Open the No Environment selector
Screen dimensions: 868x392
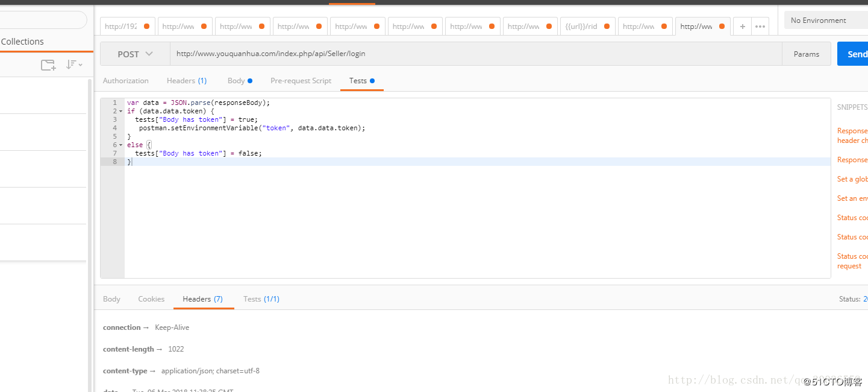click(x=825, y=21)
